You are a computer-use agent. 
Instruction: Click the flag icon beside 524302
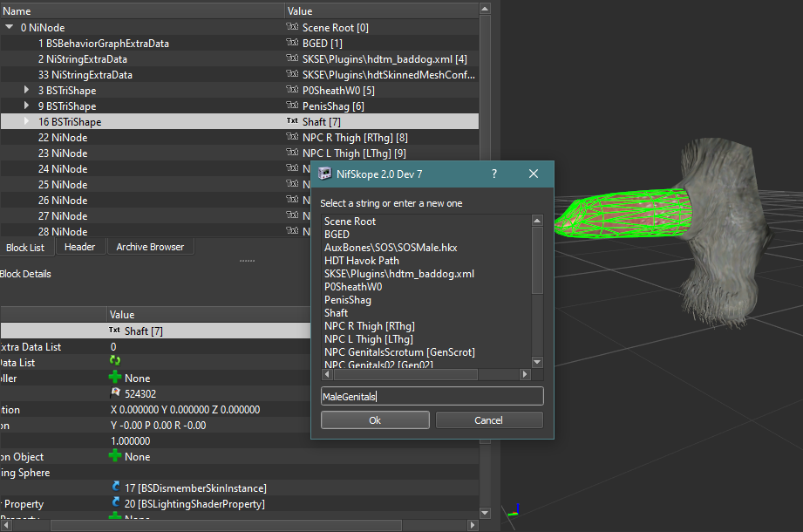click(x=115, y=392)
